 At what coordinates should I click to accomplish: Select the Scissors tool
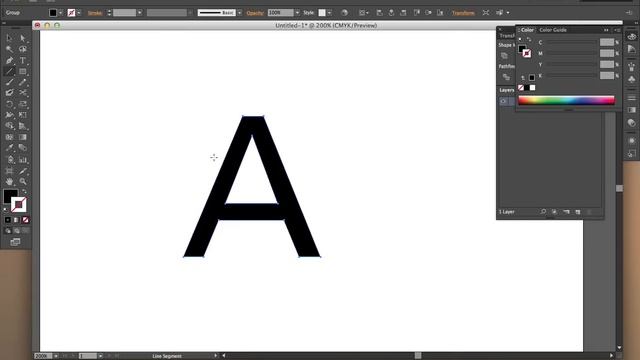click(22, 93)
